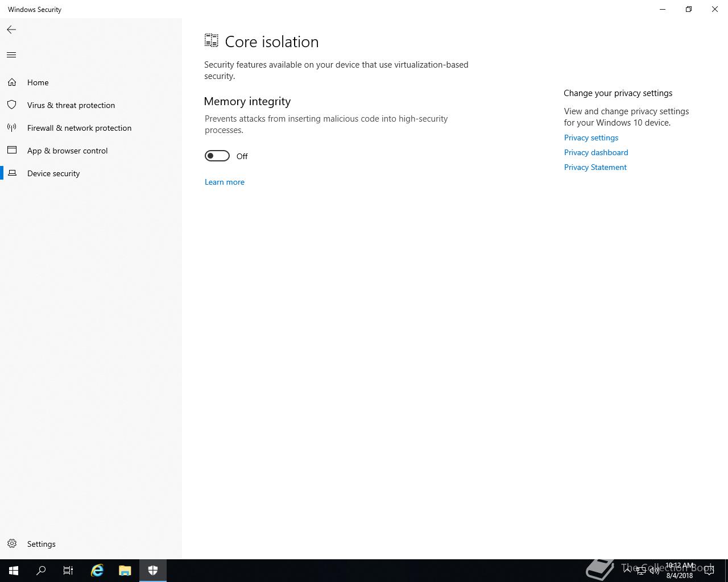Image resolution: width=728 pixels, height=582 pixels.
Task: Open the Privacy Statement link
Action: pos(595,167)
